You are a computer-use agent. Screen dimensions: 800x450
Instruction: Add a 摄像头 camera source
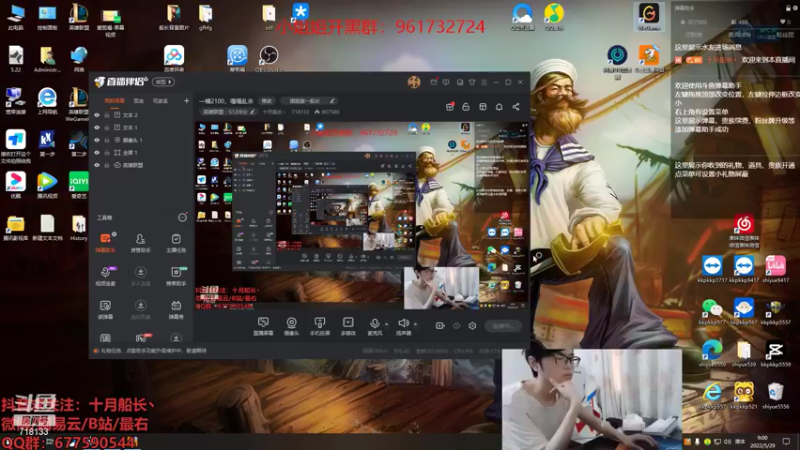[x=291, y=326]
